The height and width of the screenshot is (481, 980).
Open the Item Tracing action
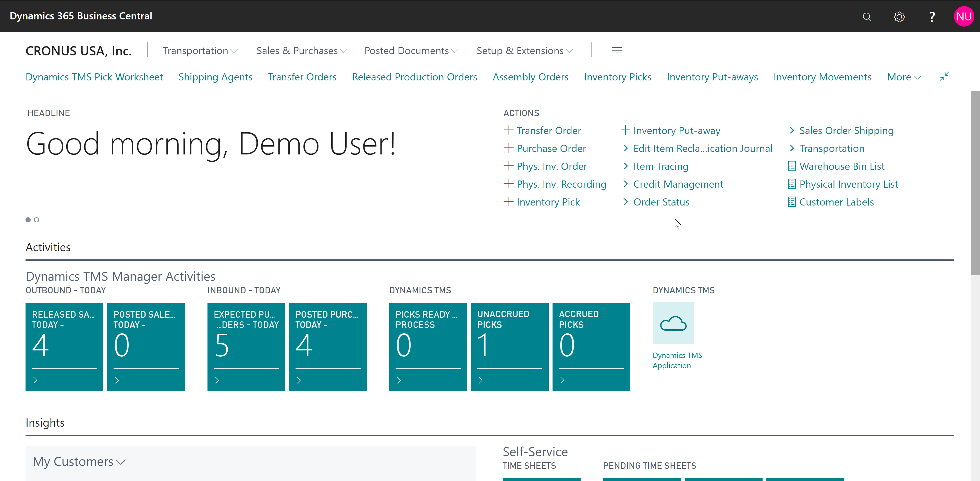pyautogui.click(x=660, y=166)
